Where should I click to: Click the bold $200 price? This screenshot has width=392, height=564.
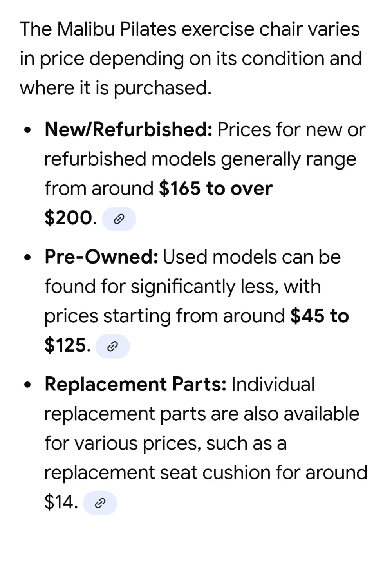69,218
